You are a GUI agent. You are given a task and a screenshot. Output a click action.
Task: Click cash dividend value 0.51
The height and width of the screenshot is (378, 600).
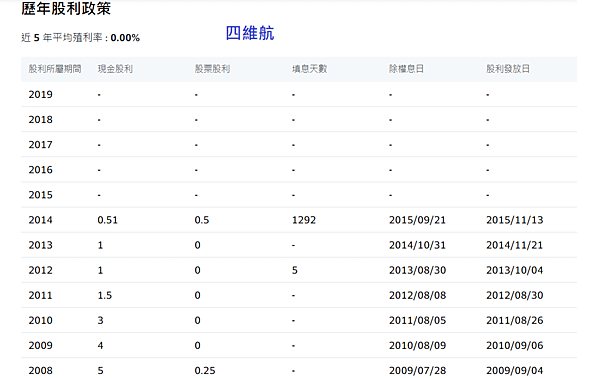coord(108,220)
